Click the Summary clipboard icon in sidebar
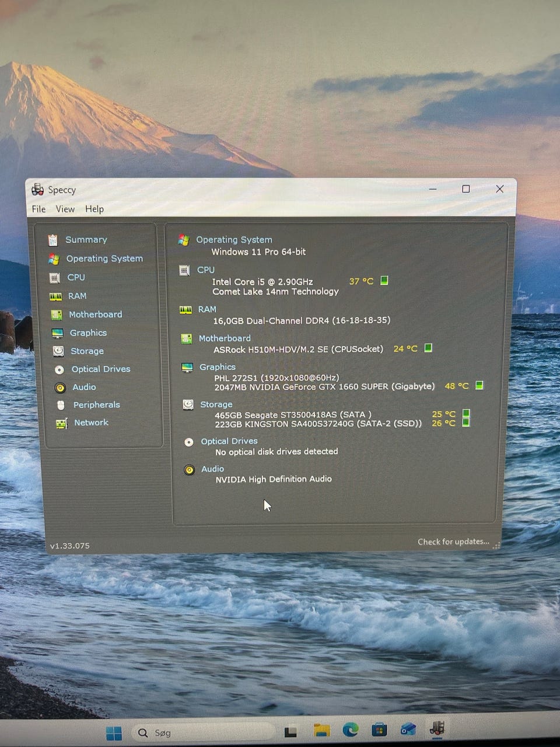This screenshot has width=560, height=747. pos(53,240)
